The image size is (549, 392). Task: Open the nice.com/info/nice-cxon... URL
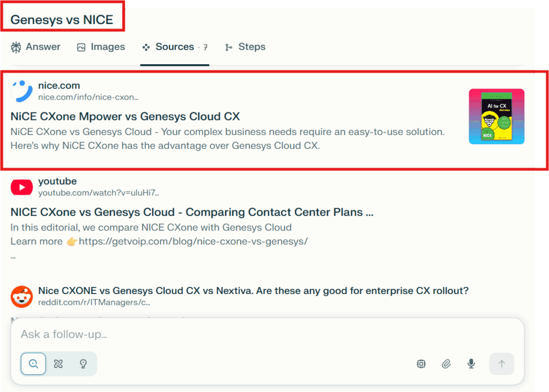[88, 97]
